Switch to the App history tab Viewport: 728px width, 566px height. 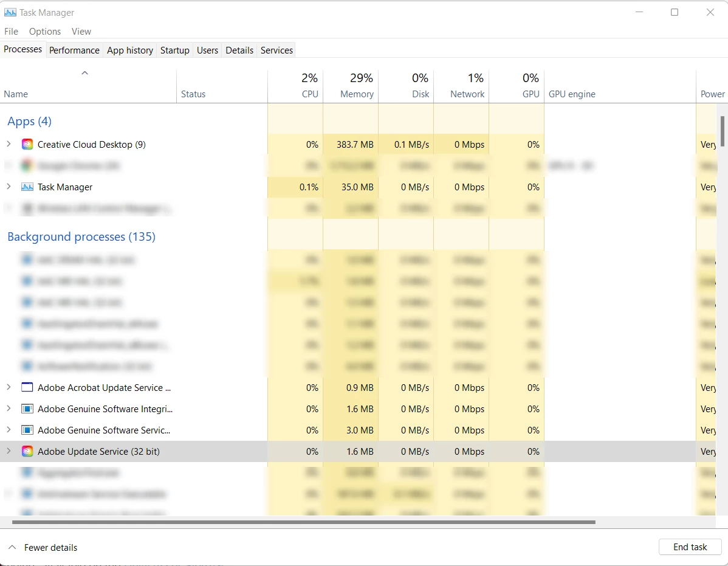[x=130, y=50]
